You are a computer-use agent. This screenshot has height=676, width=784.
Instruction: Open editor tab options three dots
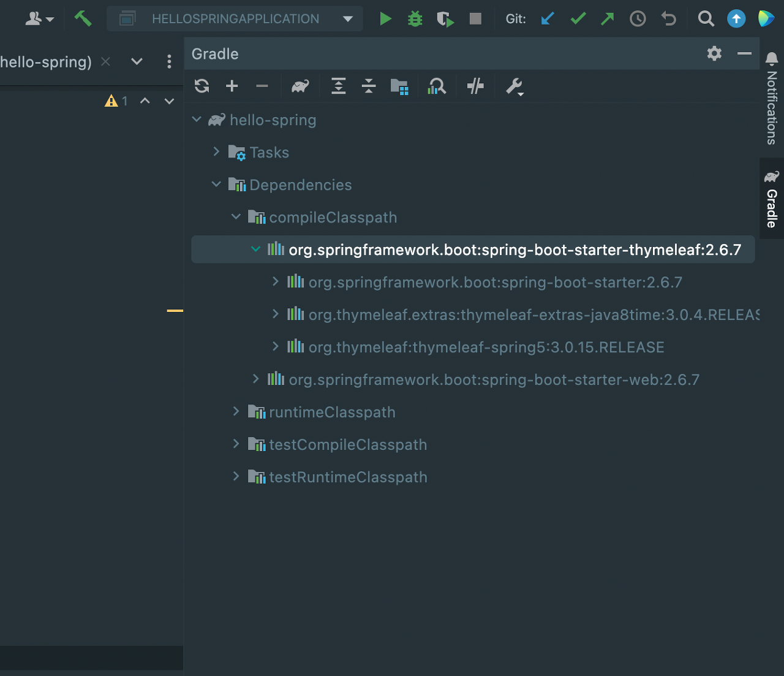(169, 61)
